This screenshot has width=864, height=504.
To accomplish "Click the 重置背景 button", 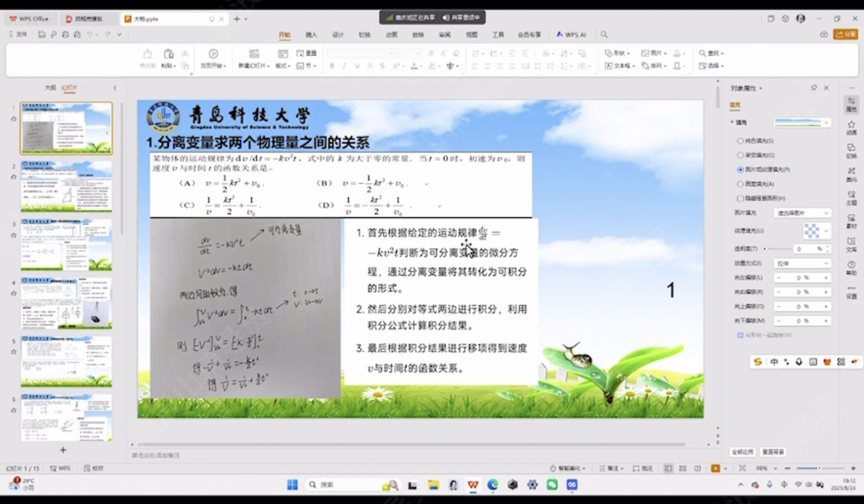I will [773, 452].
